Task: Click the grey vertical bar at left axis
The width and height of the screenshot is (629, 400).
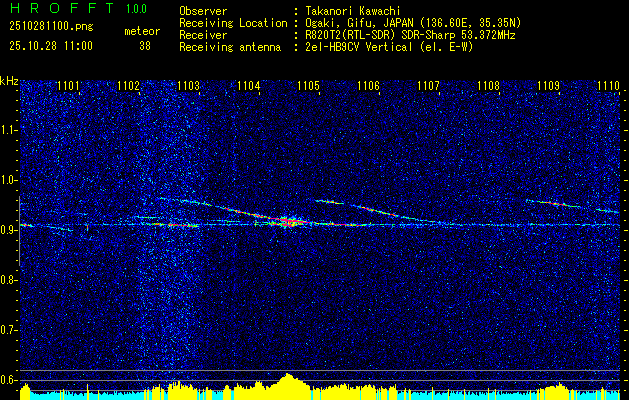Action: (20, 231)
